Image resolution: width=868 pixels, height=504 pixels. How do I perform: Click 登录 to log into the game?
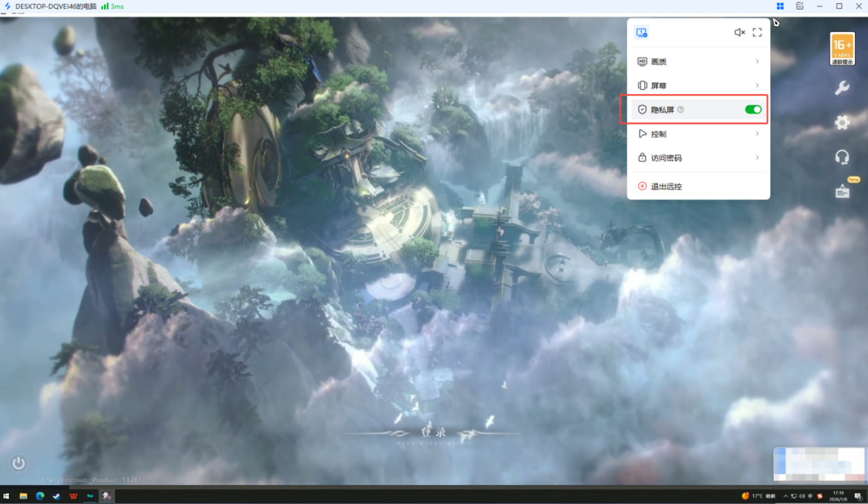tap(433, 433)
